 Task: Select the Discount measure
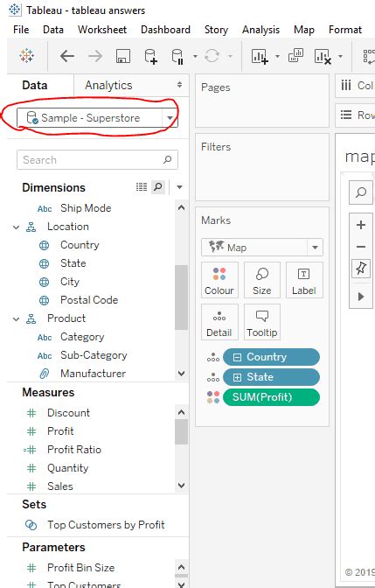(68, 413)
